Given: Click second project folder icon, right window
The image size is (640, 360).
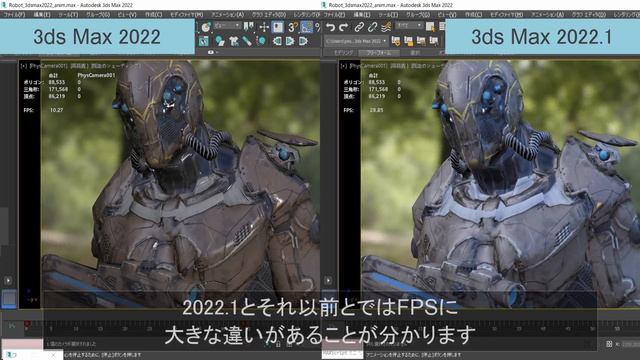Looking at the screenshot, I should [x=409, y=41].
